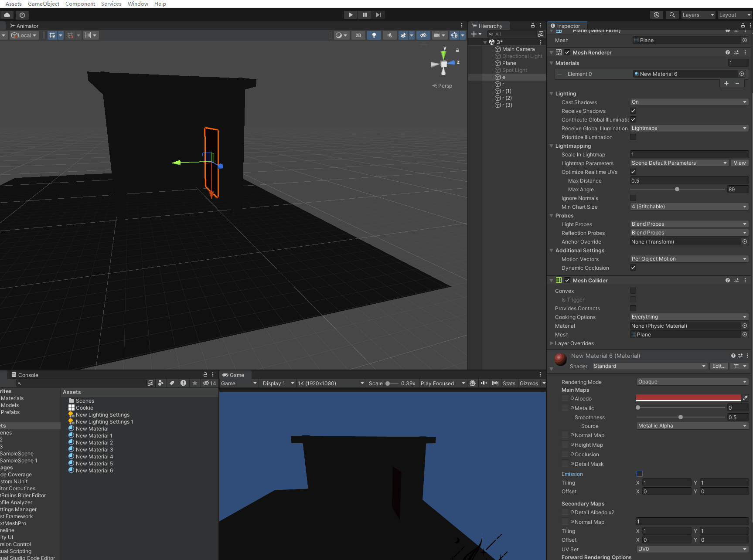Open the cloud services icon
Viewport: 753px width, 560px height.
[7, 15]
